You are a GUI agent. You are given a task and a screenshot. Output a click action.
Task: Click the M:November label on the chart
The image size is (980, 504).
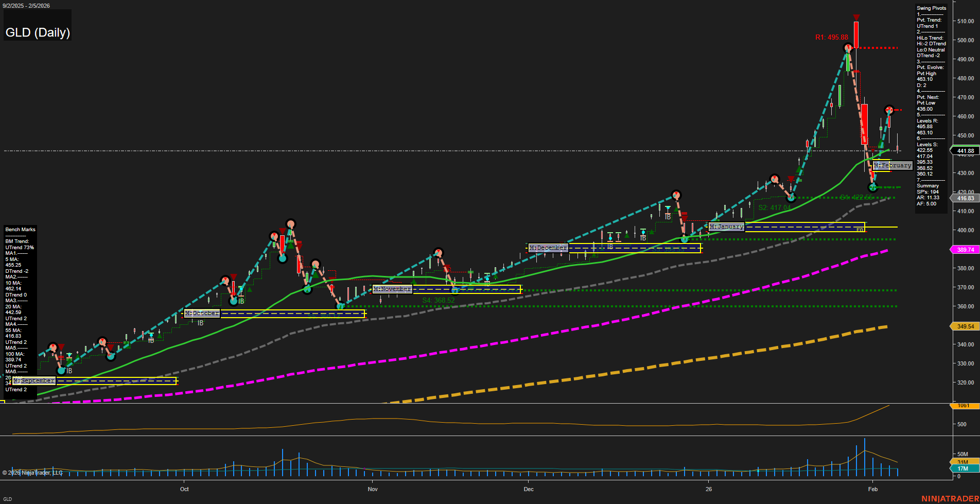pos(393,289)
